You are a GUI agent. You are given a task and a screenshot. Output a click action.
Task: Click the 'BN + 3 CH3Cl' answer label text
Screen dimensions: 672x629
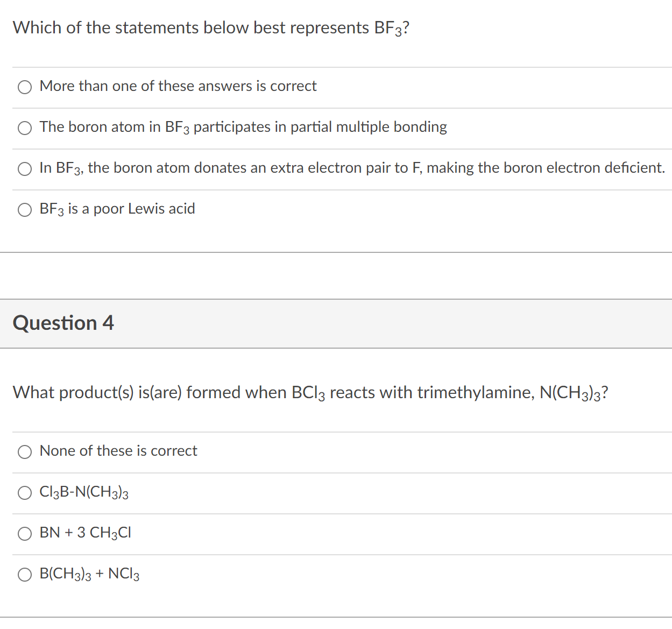coord(85,533)
